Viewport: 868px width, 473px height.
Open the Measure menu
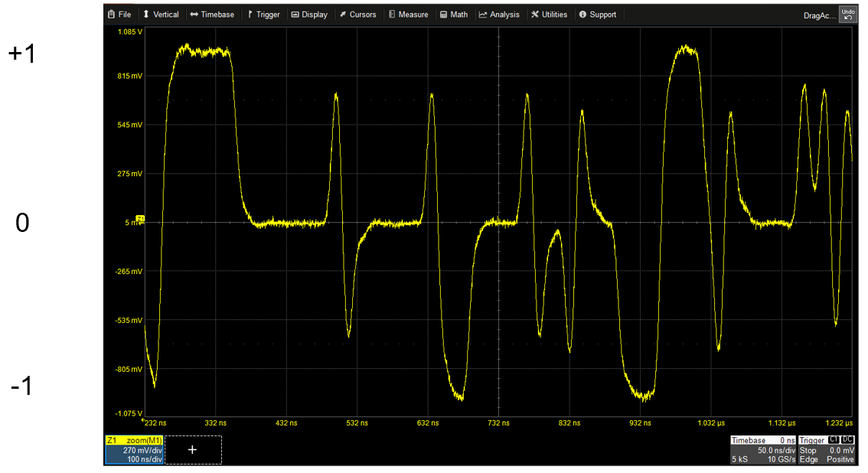409,15
